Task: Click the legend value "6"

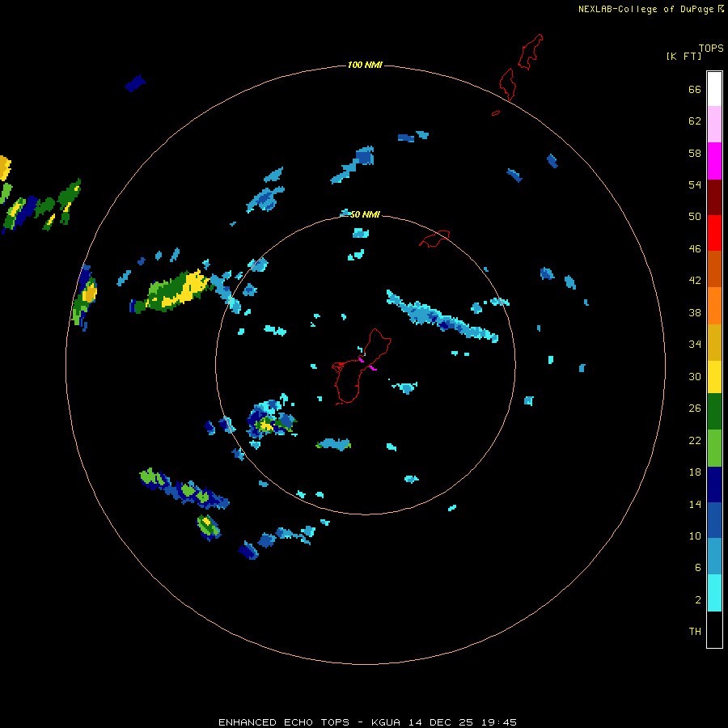Action: (698, 568)
